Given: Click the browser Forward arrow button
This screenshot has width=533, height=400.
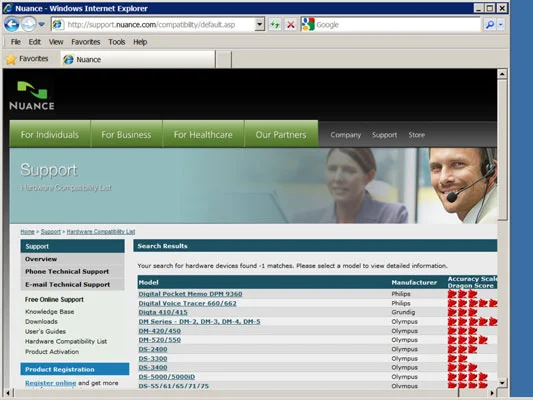Looking at the screenshot, I should (x=29, y=24).
